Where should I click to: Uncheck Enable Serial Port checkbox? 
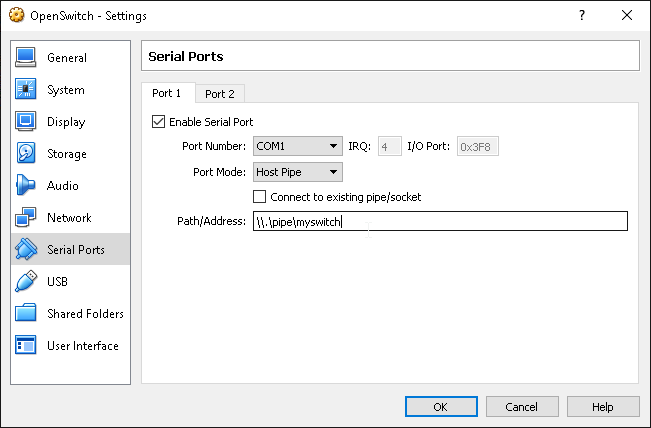(x=158, y=122)
